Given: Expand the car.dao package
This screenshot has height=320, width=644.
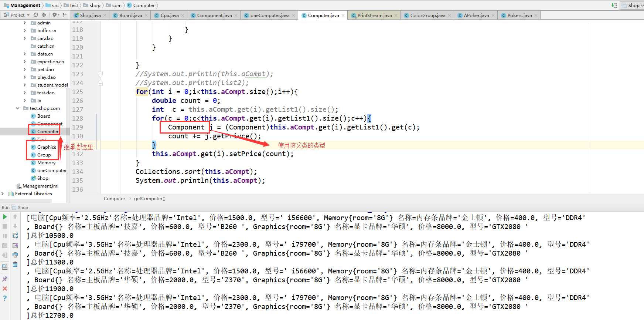Looking at the screenshot, I should (x=25, y=38).
